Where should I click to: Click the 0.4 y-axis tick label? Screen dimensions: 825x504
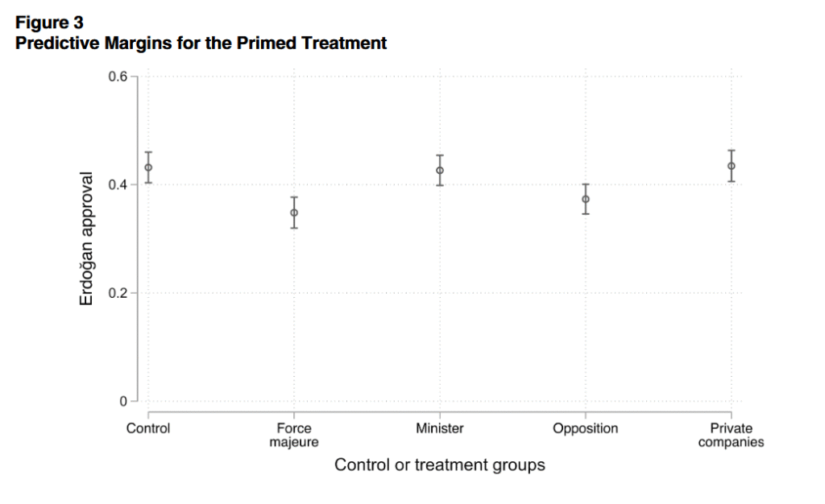118,185
